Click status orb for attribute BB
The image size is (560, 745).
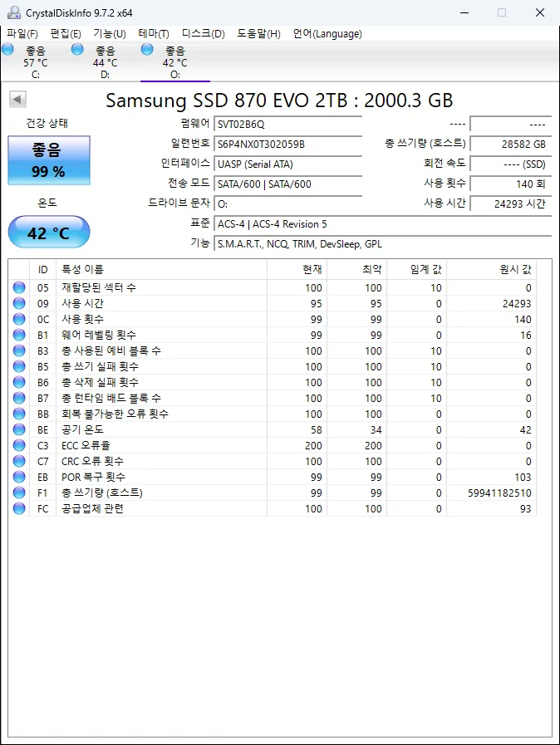(19, 414)
